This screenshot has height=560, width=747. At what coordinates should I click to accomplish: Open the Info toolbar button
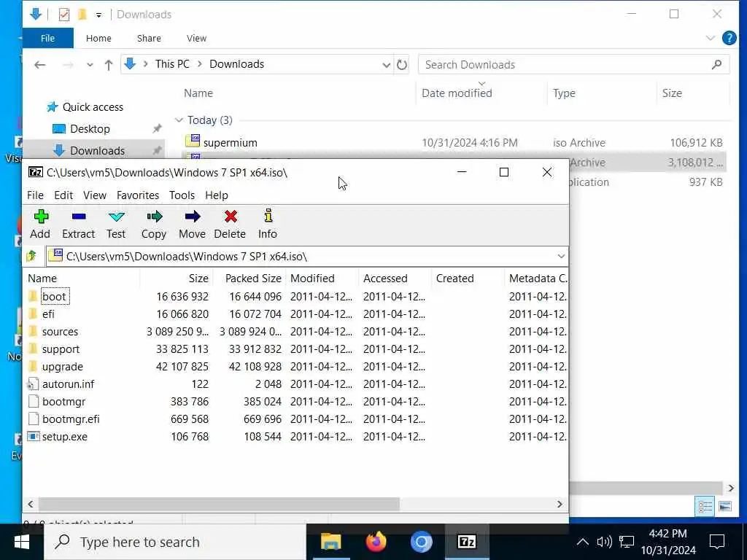point(268,225)
